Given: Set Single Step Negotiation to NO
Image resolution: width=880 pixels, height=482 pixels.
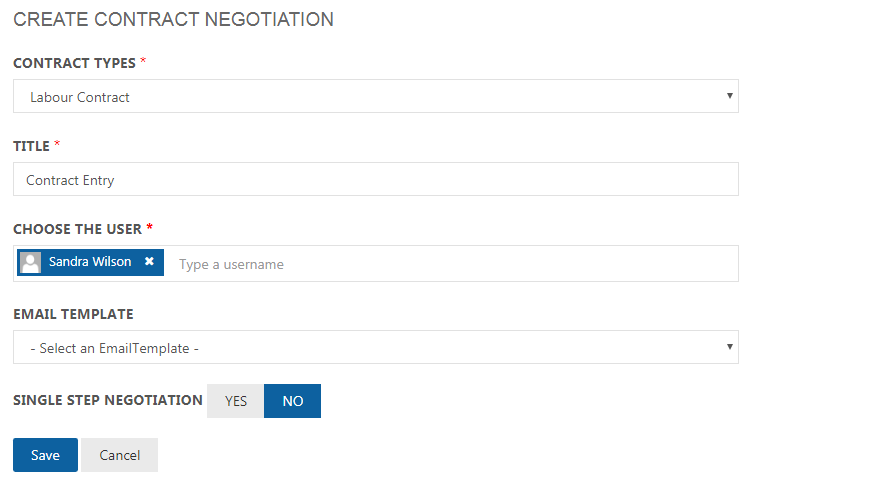Looking at the screenshot, I should point(292,401).
